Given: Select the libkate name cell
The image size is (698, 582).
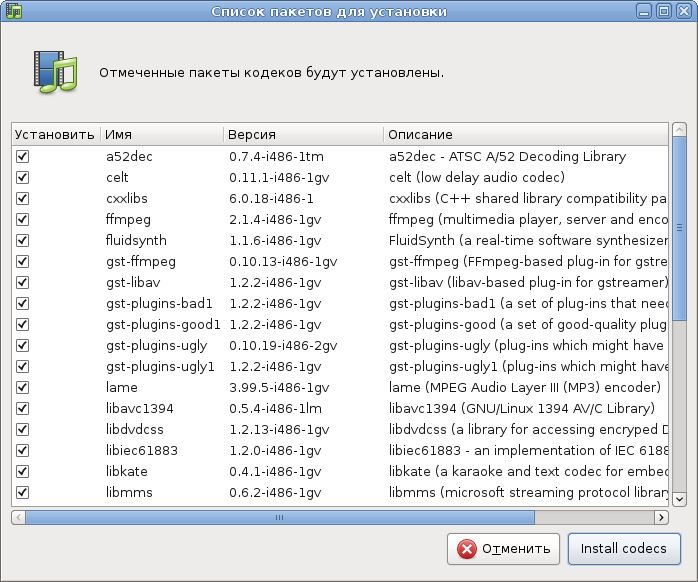Looking at the screenshot, I should (126, 471).
